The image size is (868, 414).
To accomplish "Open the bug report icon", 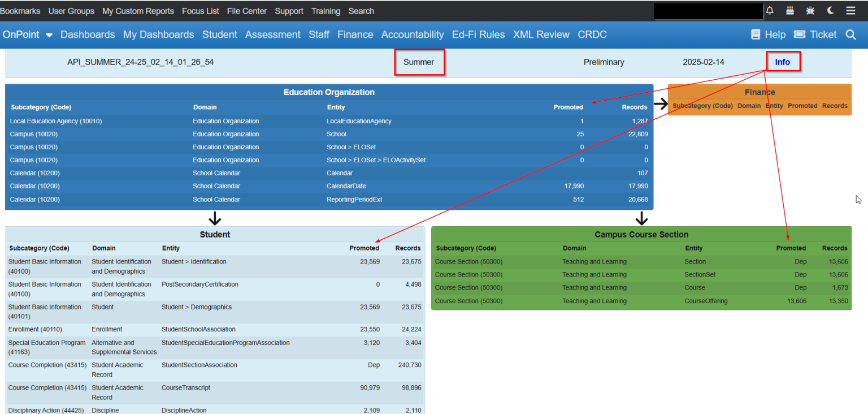I will (810, 10).
